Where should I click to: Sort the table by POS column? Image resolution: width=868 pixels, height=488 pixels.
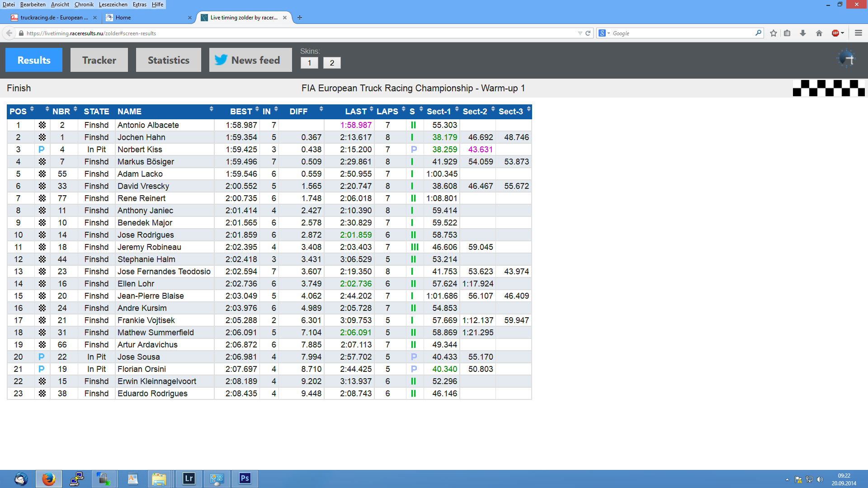(x=21, y=111)
